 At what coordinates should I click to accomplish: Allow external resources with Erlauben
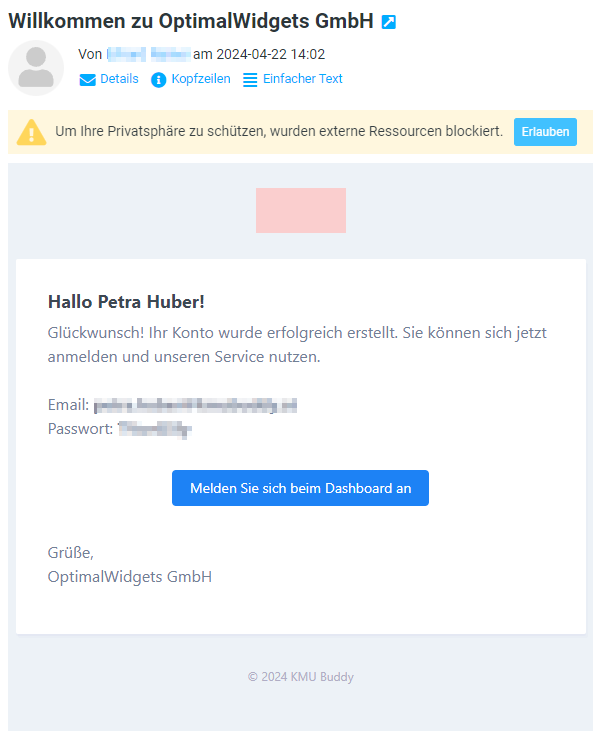pos(545,132)
